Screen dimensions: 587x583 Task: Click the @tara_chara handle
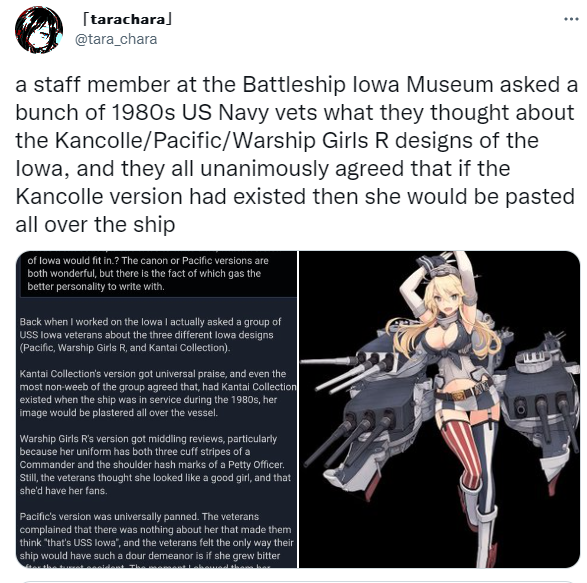pyautogui.click(x=116, y=39)
